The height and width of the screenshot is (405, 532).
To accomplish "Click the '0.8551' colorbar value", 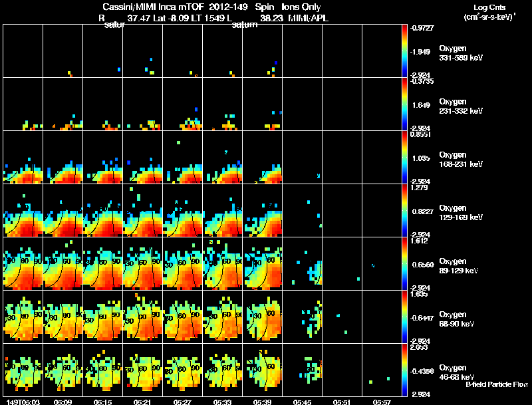I will pos(420,134).
